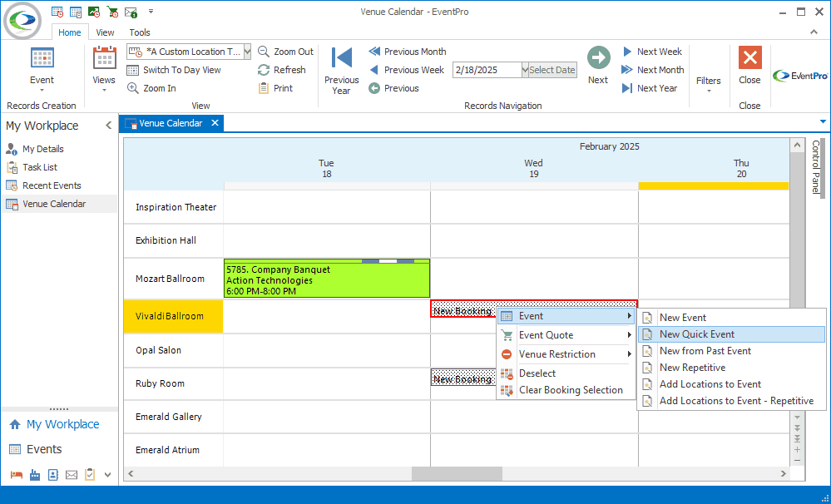Open Venue Restriction context menu entry
Viewport: 831px width, 504px height.
click(566, 354)
